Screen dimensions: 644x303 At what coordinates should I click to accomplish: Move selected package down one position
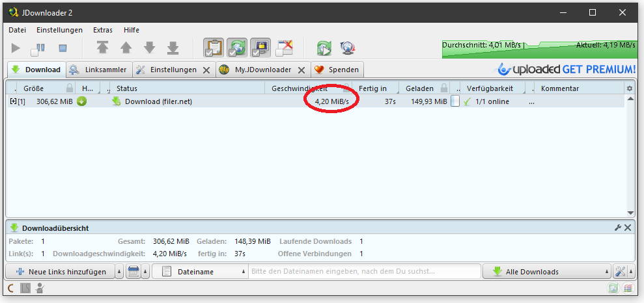150,48
